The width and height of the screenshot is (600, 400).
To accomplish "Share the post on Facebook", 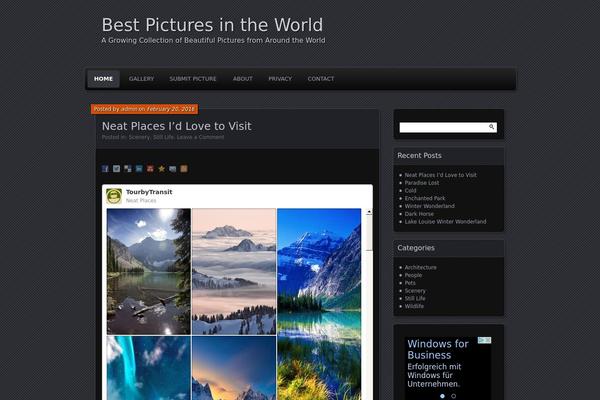I will coord(105,169).
